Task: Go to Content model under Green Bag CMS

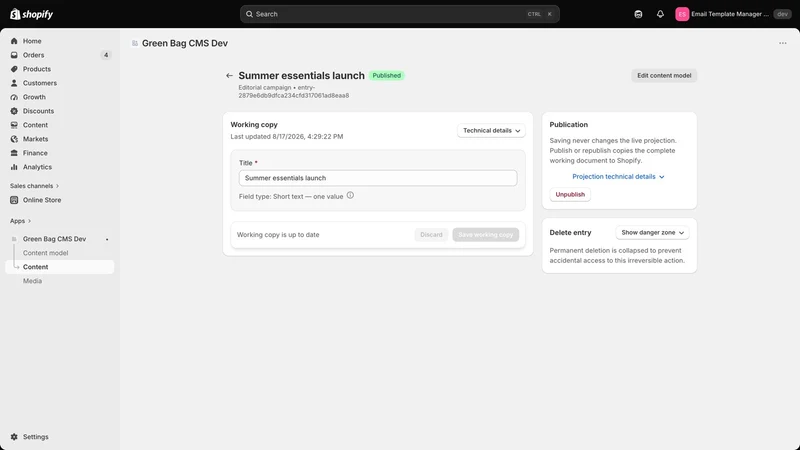Action: pos(45,253)
